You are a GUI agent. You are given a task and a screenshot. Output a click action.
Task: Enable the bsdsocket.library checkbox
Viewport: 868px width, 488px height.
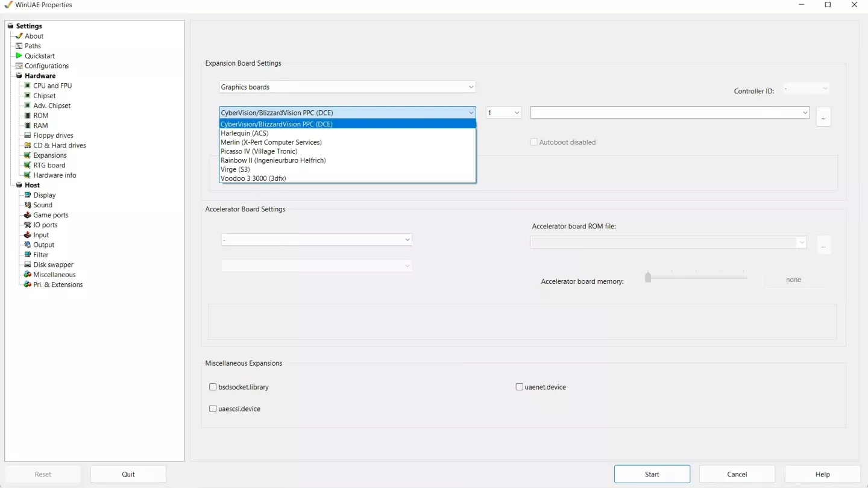click(x=213, y=387)
